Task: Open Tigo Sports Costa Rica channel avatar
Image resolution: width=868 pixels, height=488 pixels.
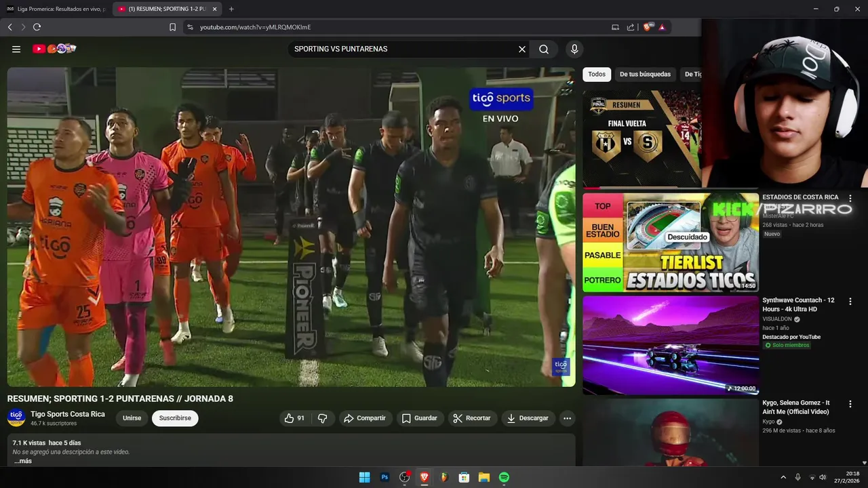Action: [x=16, y=418]
